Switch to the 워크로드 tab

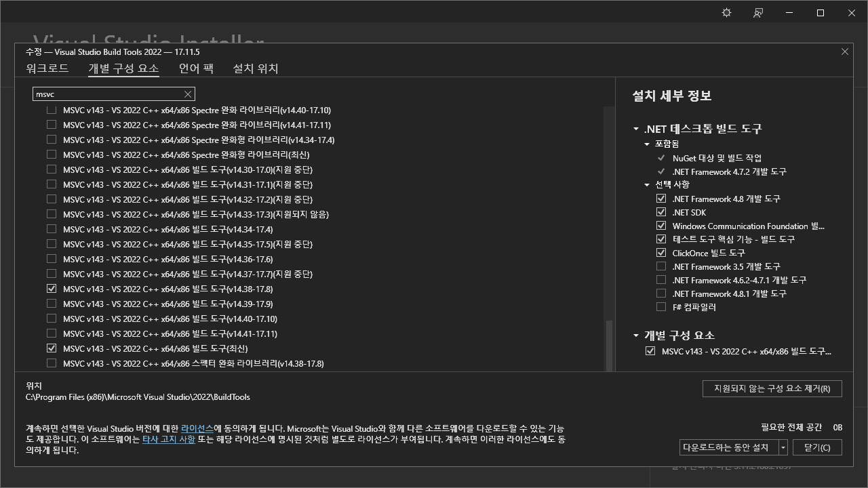click(x=47, y=68)
